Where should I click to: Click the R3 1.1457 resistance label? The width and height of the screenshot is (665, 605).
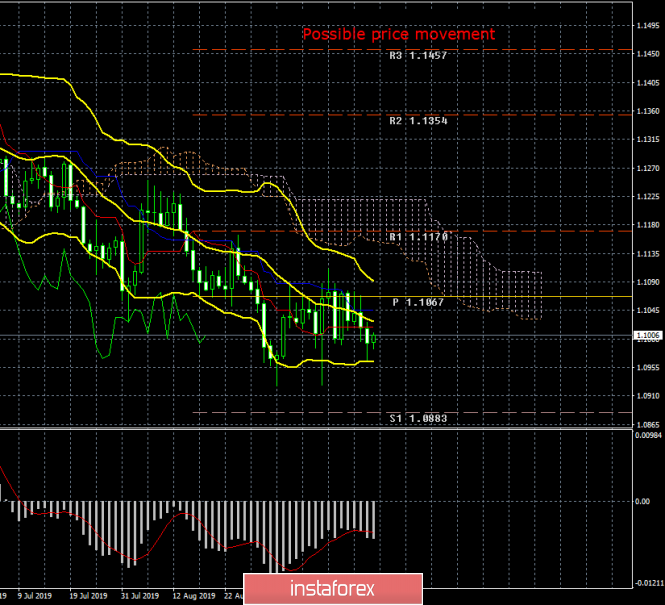tap(418, 56)
